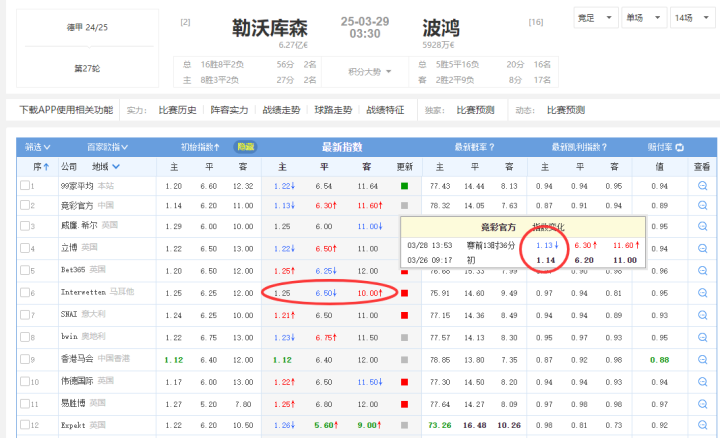Click the magnifier icon in Interwetten row
The height and width of the screenshot is (438, 720).
coord(702,294)
